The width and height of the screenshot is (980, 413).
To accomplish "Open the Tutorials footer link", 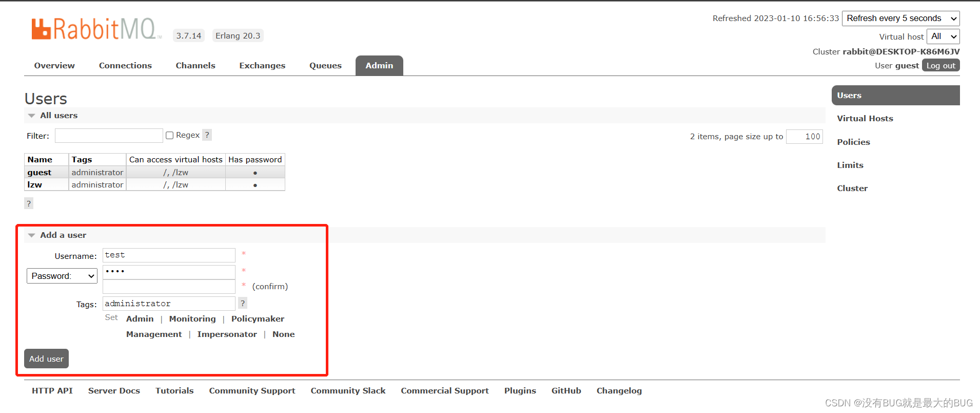I will point(174,391).
